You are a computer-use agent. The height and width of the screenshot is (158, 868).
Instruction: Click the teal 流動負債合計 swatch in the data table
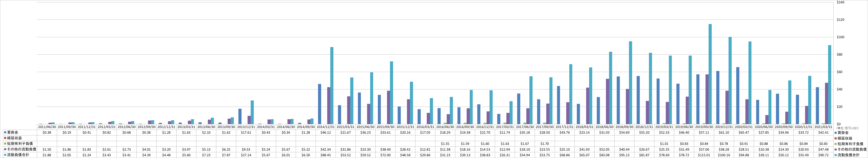pyautogui.click(x=5, y=155)
